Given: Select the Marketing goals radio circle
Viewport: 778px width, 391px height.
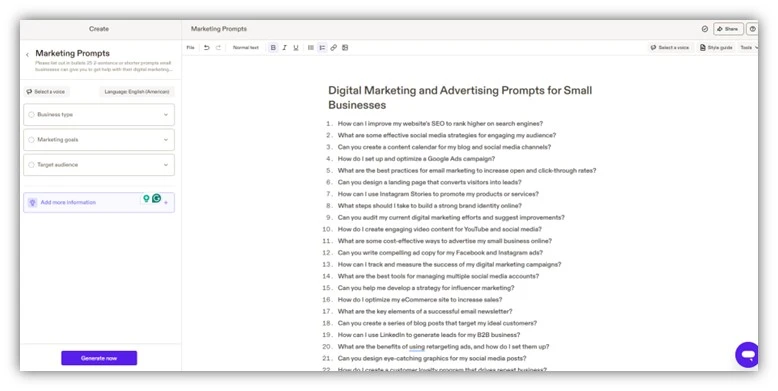Looking at the screenshot, I should point(31,140).
